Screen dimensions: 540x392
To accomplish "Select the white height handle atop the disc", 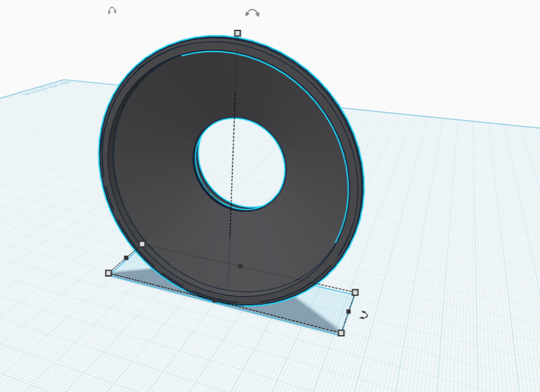I will (x=237, y=33).
